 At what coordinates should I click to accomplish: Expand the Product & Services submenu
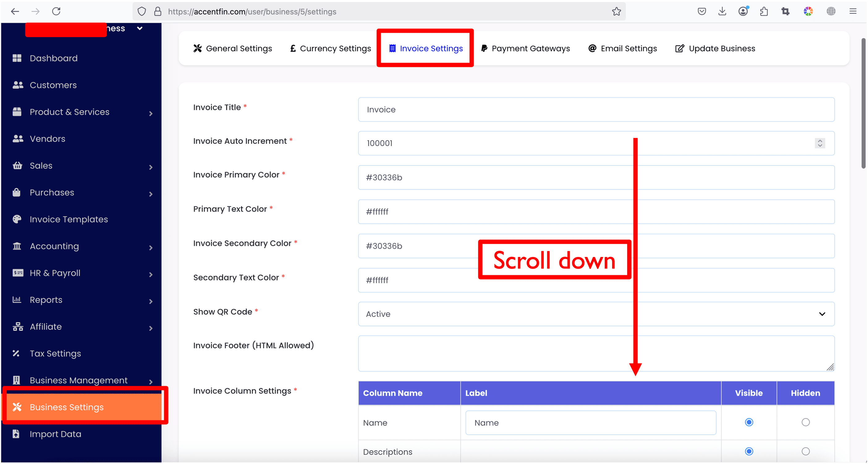tap(150, 114)
